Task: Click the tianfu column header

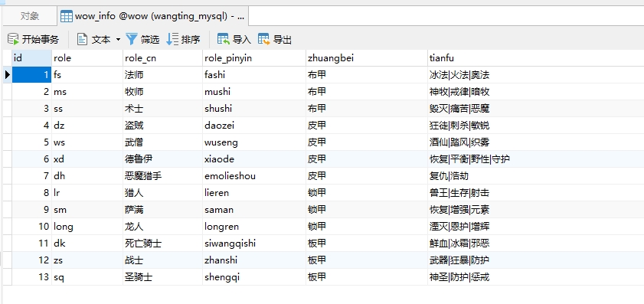Action: pyautogui.click(x=535, y=58)
